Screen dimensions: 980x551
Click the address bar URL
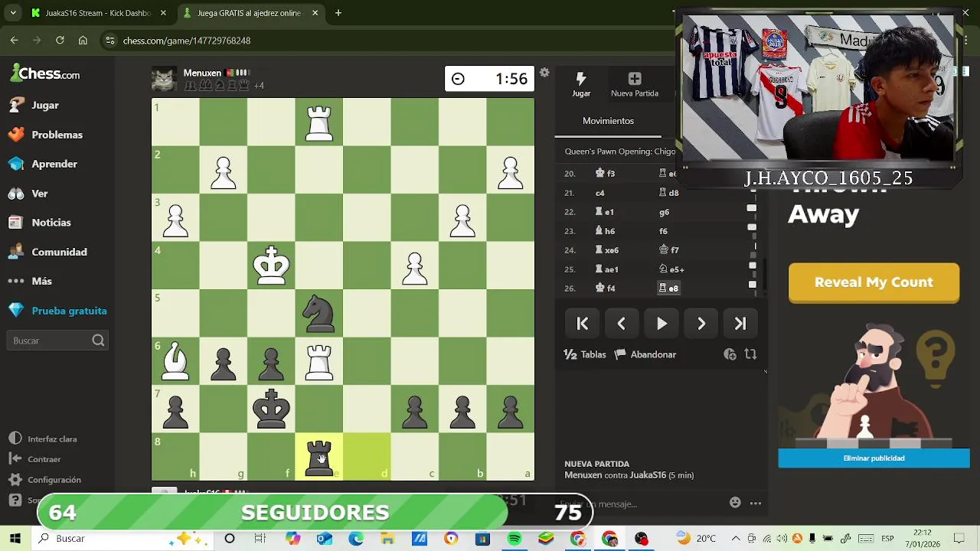point(187,41)
